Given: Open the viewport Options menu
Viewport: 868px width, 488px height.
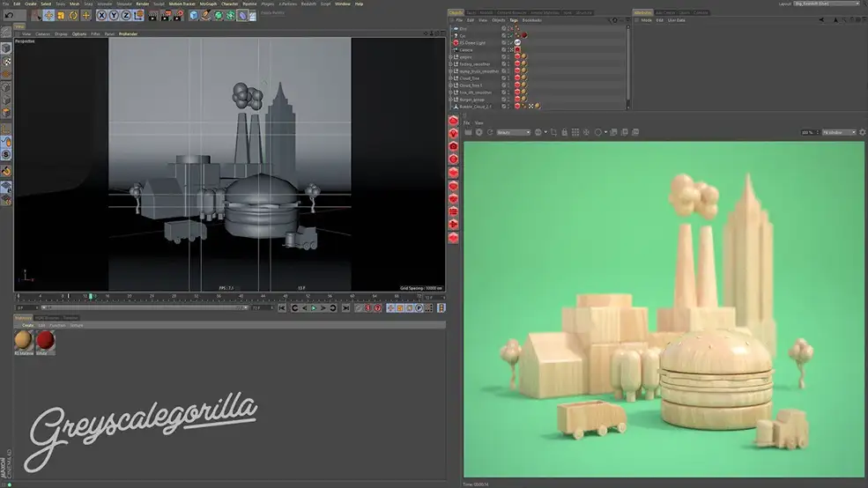Looking at the screenshot, I should pos(79,33).
